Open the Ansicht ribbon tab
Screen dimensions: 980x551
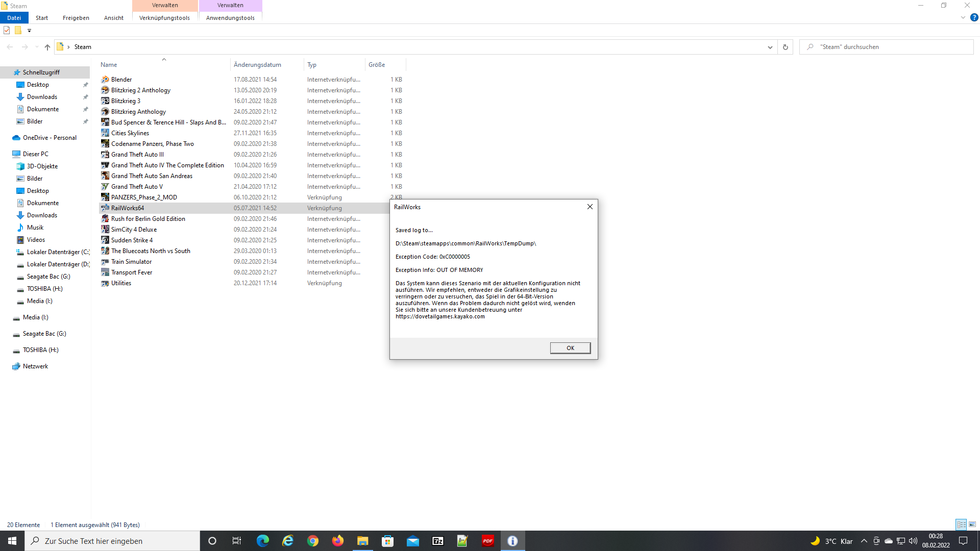point(114,18)
